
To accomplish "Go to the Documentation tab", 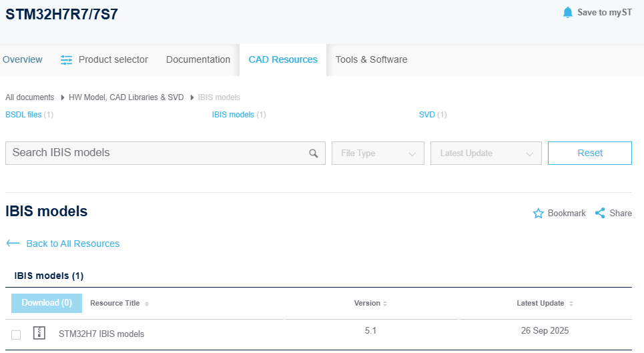I will (198, 59).
